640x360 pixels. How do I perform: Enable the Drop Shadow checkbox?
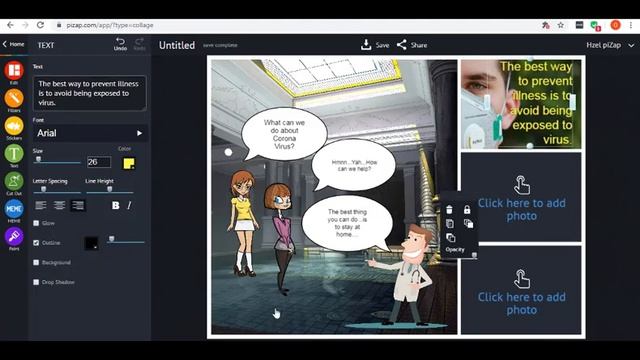[36, 282]
